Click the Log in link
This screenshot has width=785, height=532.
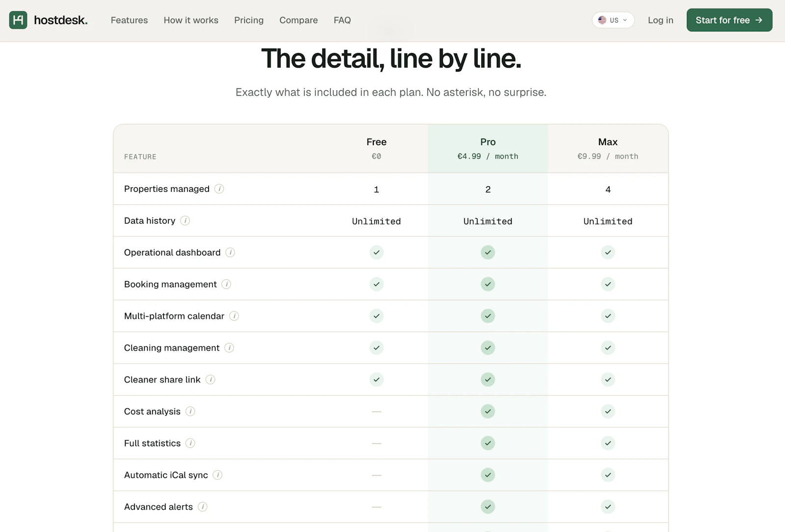[x=660, y=20]
